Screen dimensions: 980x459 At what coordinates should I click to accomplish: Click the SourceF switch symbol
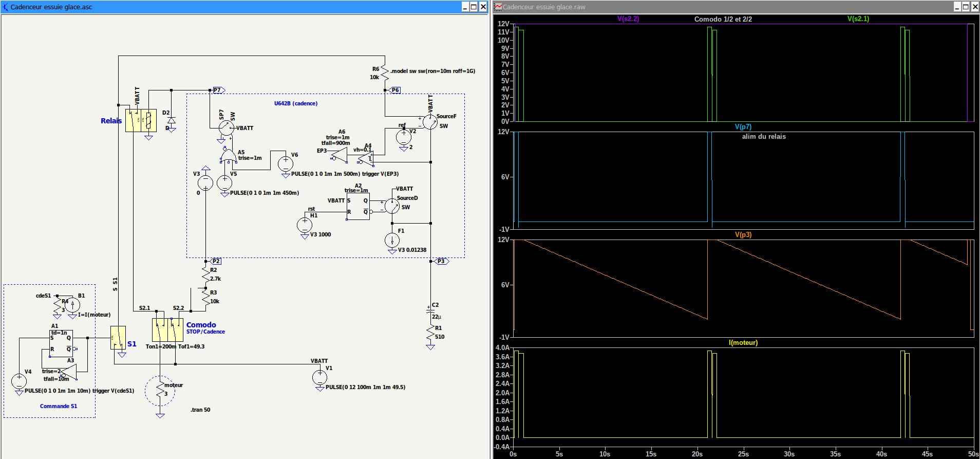pos(430,122)
